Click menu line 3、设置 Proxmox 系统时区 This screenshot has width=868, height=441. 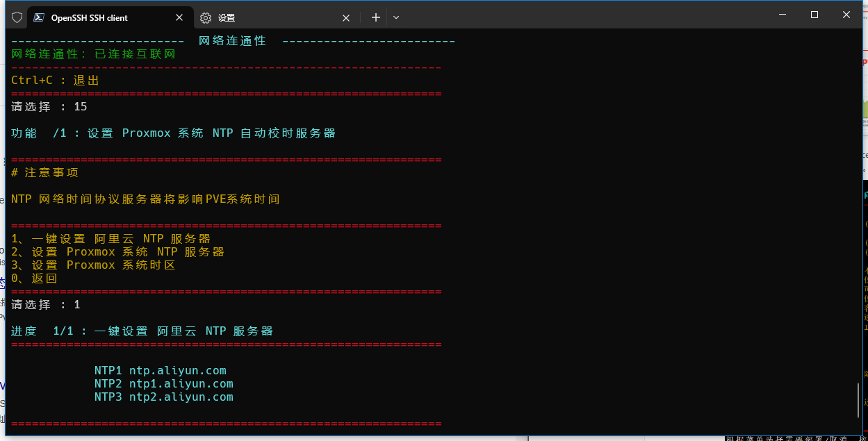94,265
